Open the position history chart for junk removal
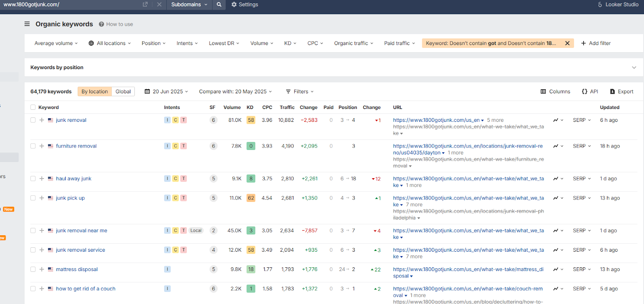The width and height of the screenshot is (644, 304). pyautogui.click(x=558, y=120)
